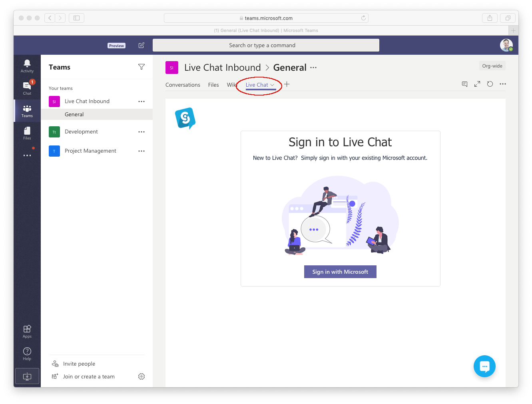Click the floating chat bubble button

tap(484, 366)
